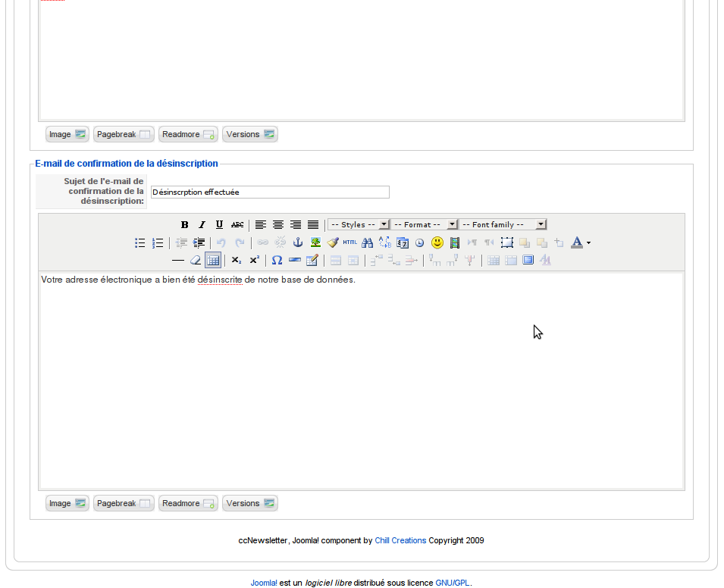Toggle bold formatting in lower editor
Image resolution: width=724 pixels, height=588 pixels.
(184, 225)
